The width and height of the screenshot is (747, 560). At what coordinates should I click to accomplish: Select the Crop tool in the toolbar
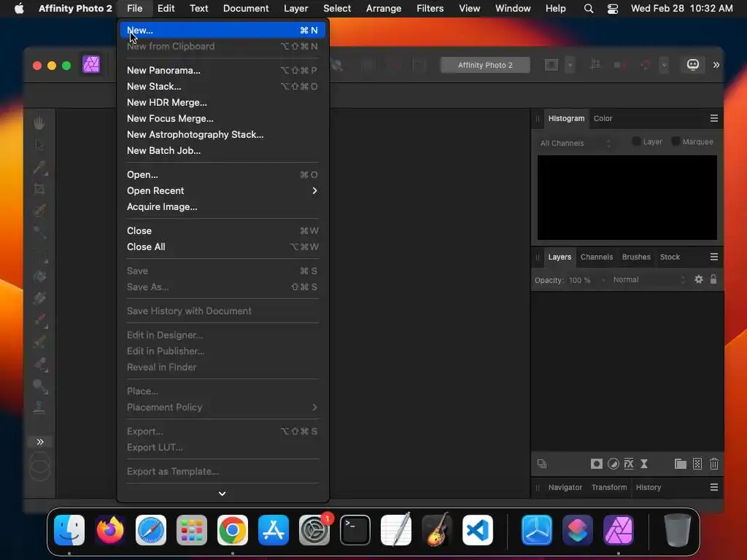click(x=39, y=189)
